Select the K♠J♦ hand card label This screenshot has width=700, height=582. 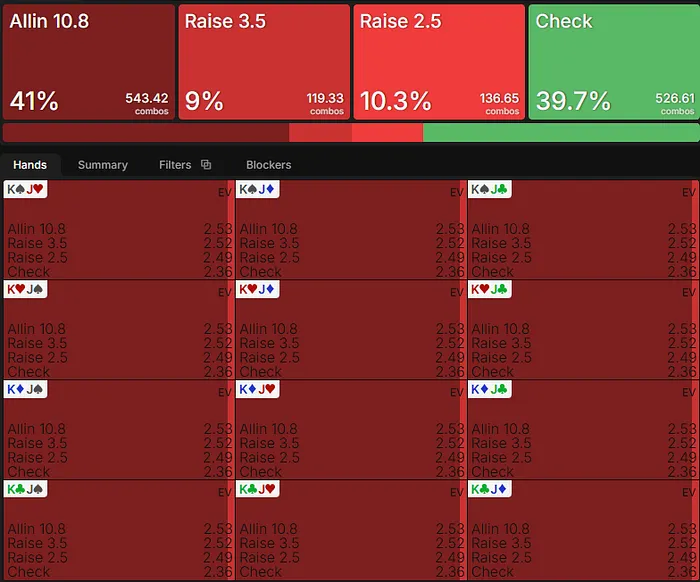(x=258, y=189)
